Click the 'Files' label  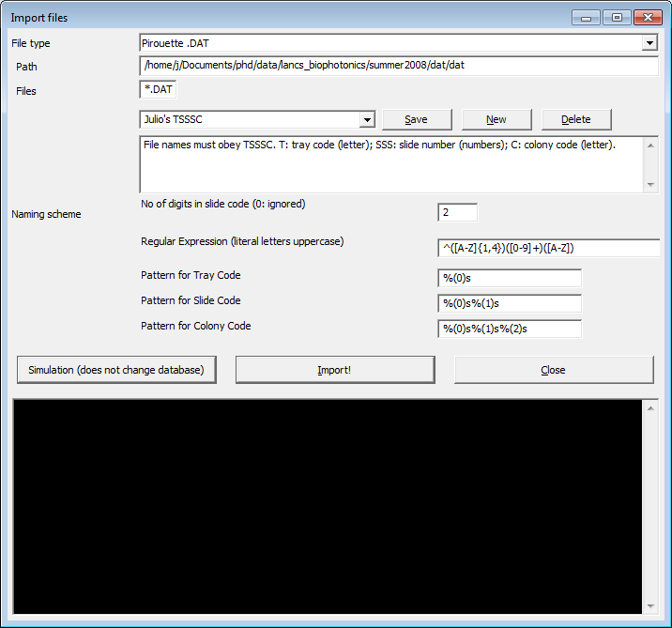(26, 91)
